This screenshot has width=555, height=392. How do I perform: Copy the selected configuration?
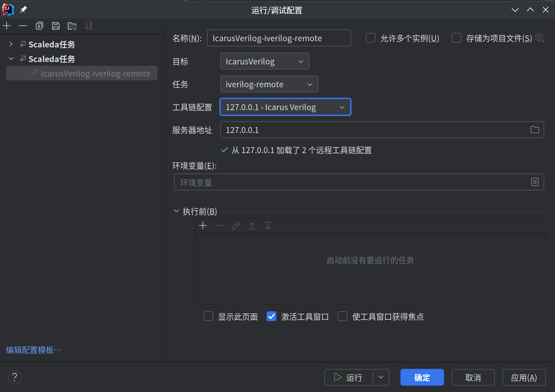[x=40, y=26]
